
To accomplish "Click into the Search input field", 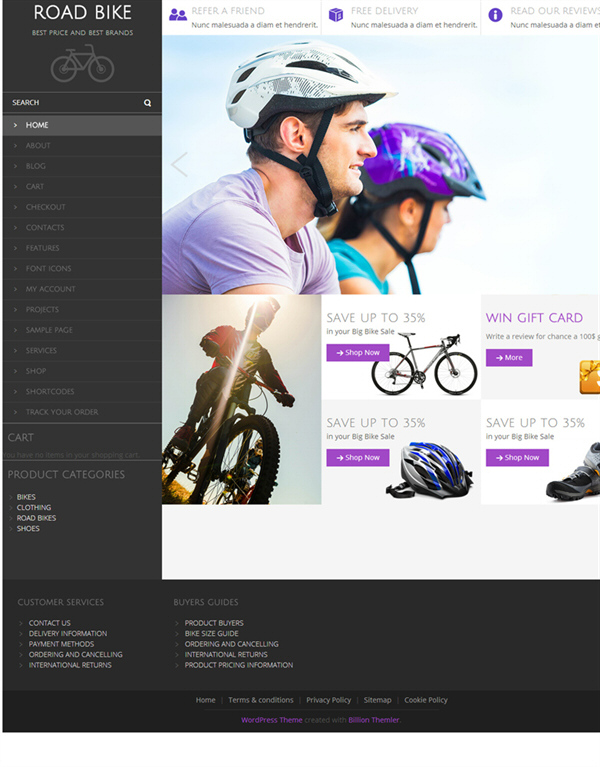I will 70,103.
